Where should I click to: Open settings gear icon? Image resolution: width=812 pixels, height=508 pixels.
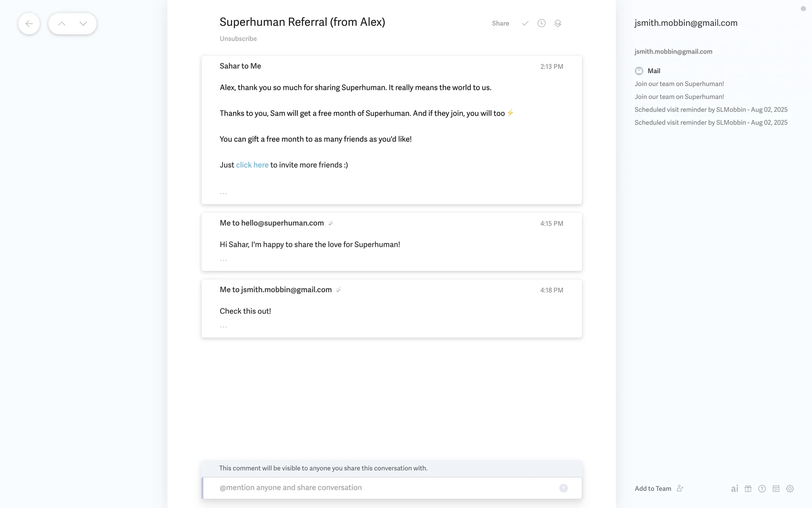[790, 489]
